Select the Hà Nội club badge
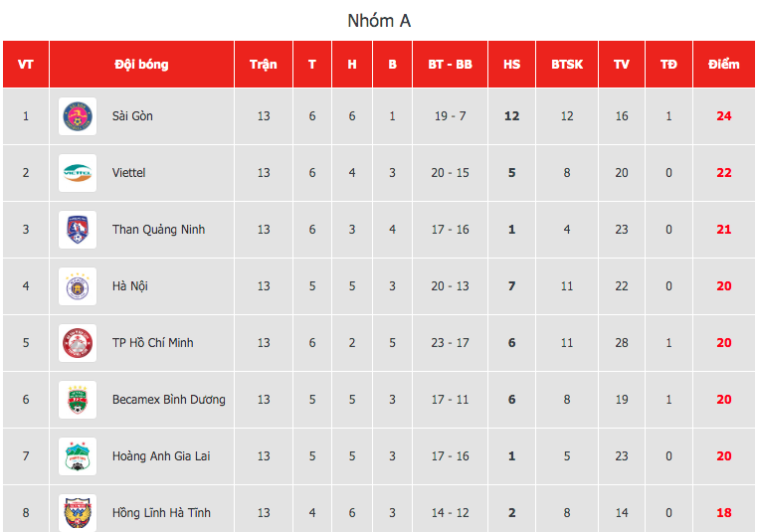The width and height of the screenshot is (757, 532). 78,286
